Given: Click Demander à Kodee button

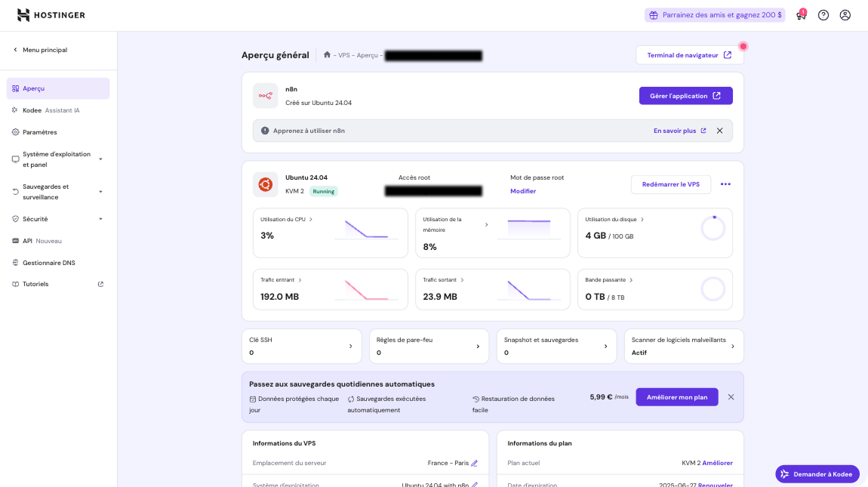Looking at the screenshot, I should (x=817, y=474).
